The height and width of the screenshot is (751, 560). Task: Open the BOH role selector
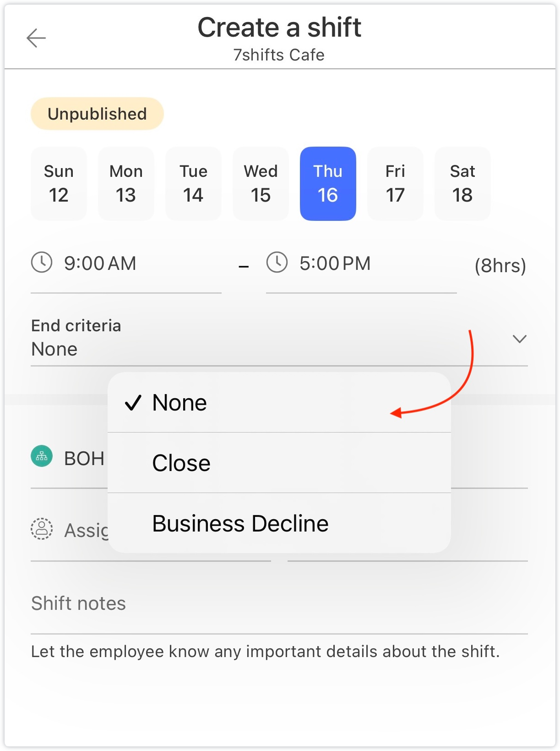[x=69, y=459]
